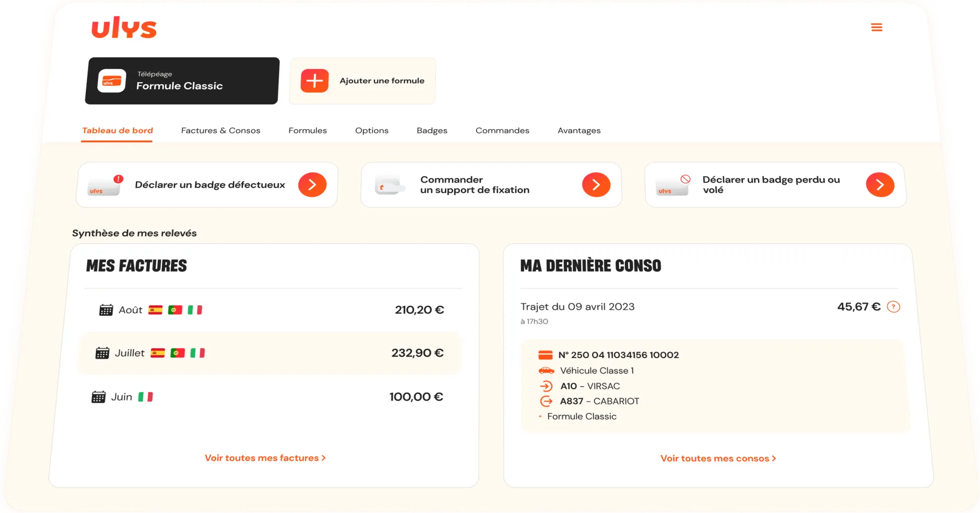Click the Formule Classic badge icon

(112, 81)
